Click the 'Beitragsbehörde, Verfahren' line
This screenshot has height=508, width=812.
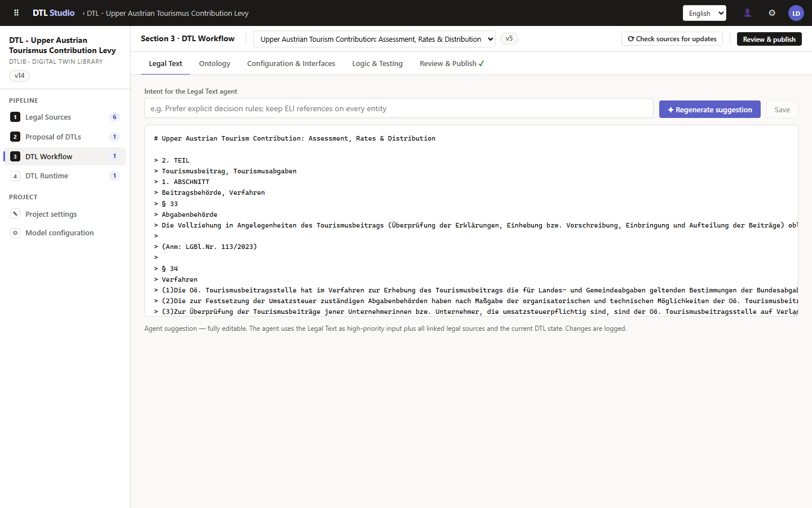[213, 192]
